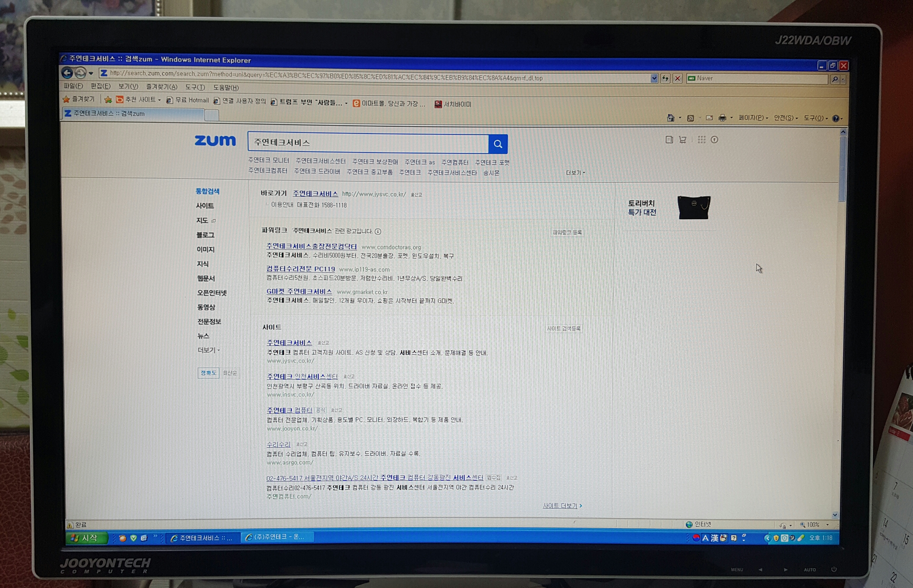Open the 즐겨찾기(A) menu
This screenshot has height=588, width=913.
click(162, 87)
